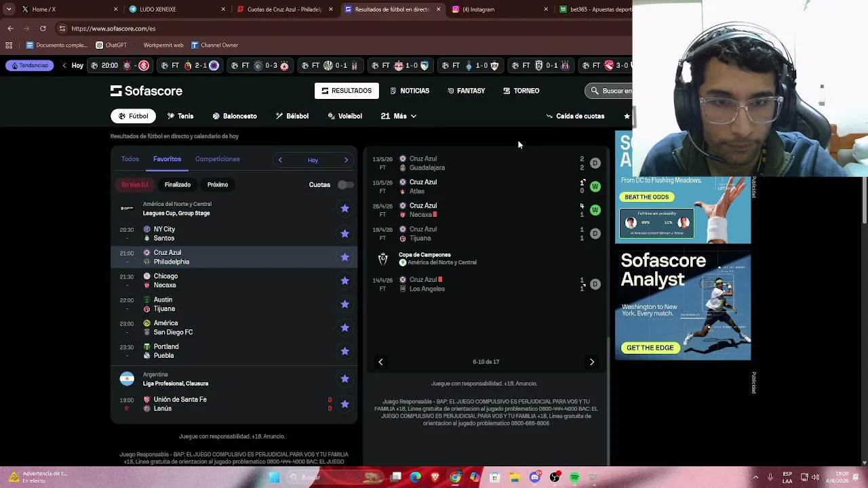Open the Leagues Cup, Group Stage competition

tap(176, 213)
